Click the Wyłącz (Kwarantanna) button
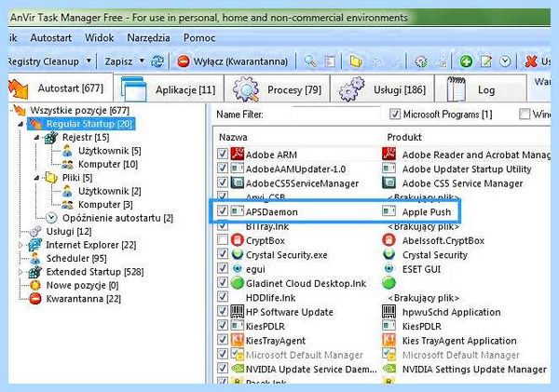Viewport: 559px width, 392px height. [x=232, y=61]
